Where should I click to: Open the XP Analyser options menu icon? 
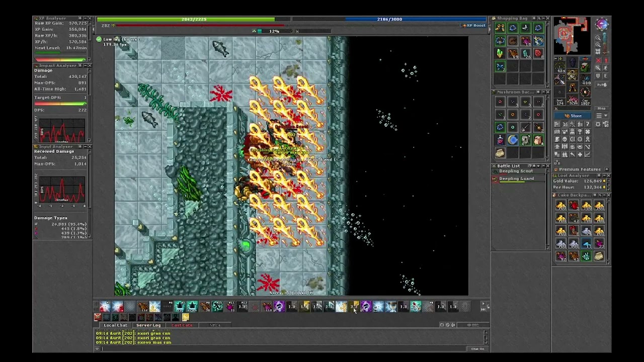coord(80,18)
